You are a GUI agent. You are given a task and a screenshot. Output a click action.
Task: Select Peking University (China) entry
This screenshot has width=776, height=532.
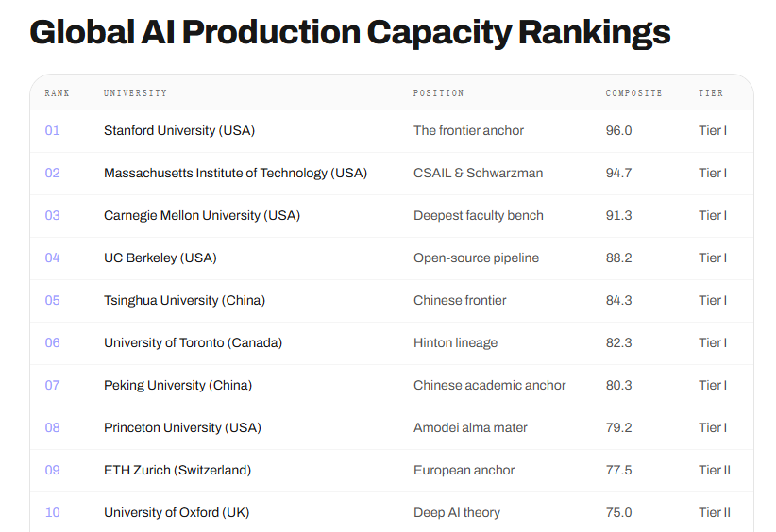point(177,385)
